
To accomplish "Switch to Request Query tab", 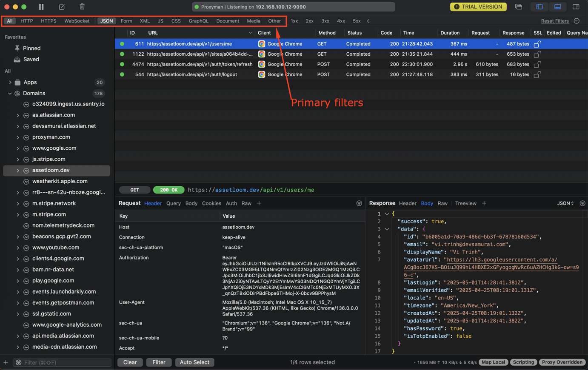I will pyautogui.click(x=174, y=203).
